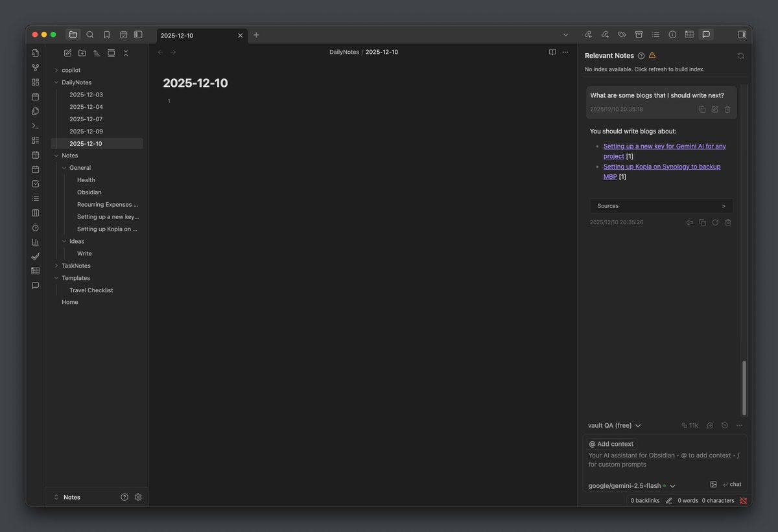Viewport: 778px width, 532px height.
Task: Select the 2025-12-10 tab
Action: click(201, 35)
